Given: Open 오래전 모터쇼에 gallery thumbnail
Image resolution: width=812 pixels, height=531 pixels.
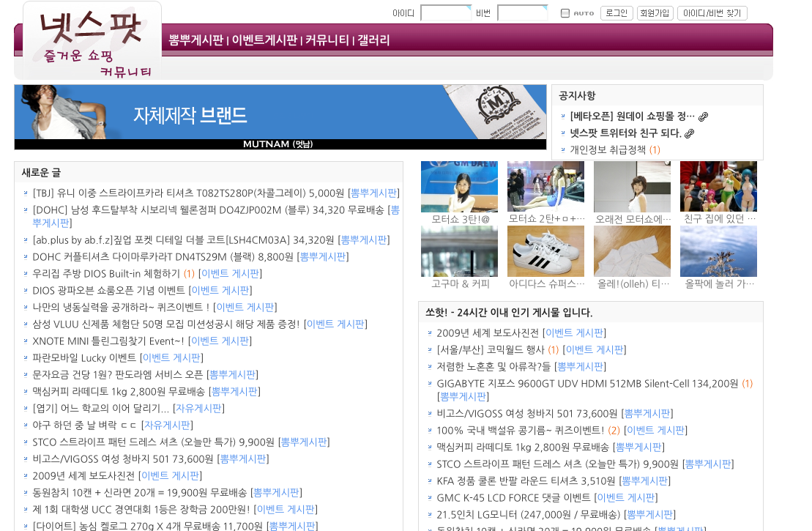Looking at the screenshot, I should click(632, 187).
